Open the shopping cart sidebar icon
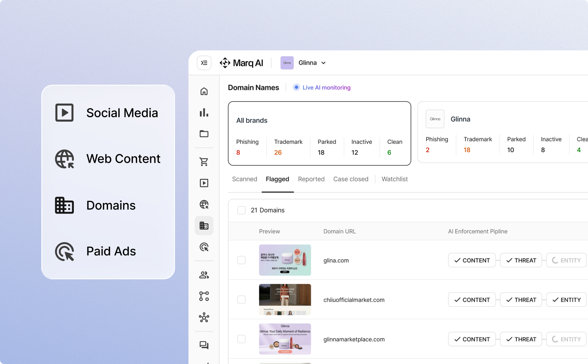 click(204, 162)
